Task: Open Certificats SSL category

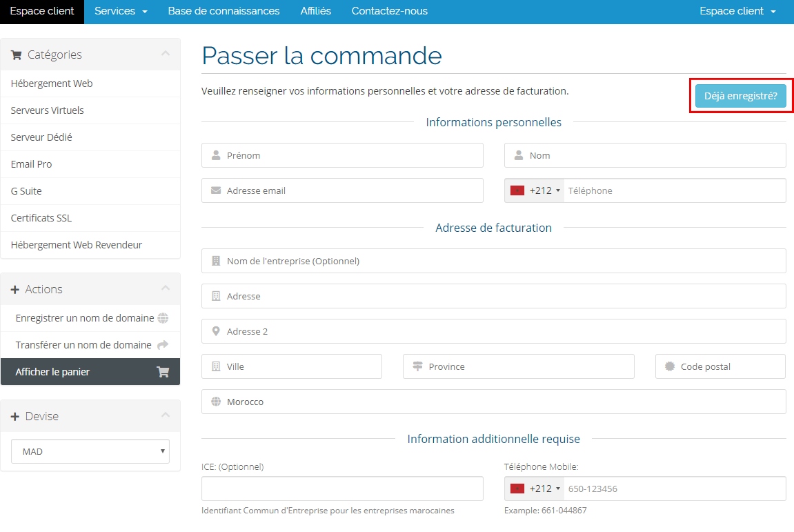Action: [90, 218]
